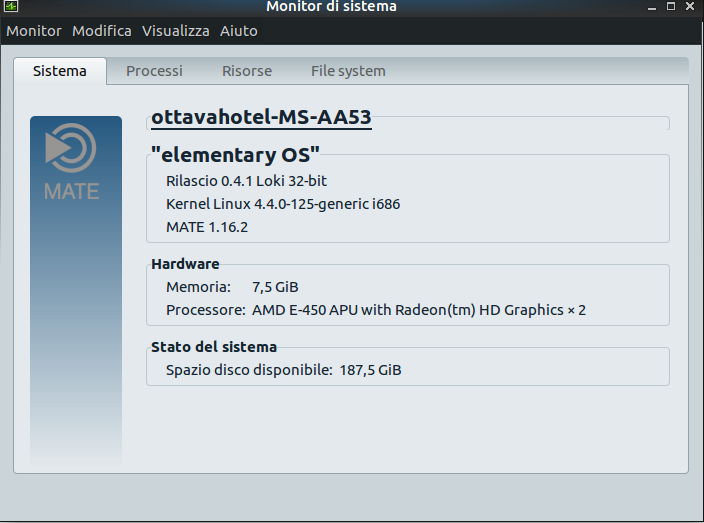704x523 pixels.
Task: Click the Hardware section heading
Action: pos(185,264)
